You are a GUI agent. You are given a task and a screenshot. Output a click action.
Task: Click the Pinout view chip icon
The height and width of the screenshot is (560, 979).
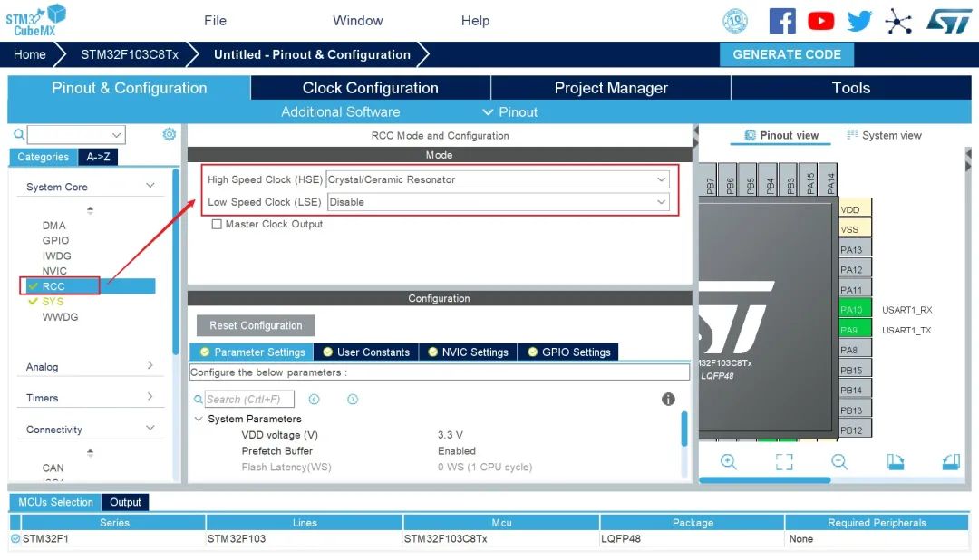pyautogui.click(x=750, y=135)
